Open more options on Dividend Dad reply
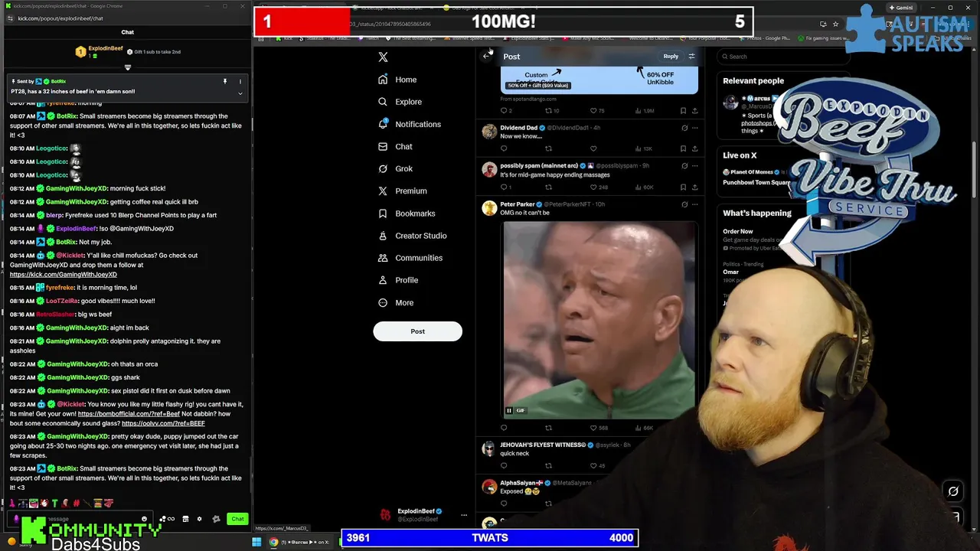980x551 pixels. [694, 128]
